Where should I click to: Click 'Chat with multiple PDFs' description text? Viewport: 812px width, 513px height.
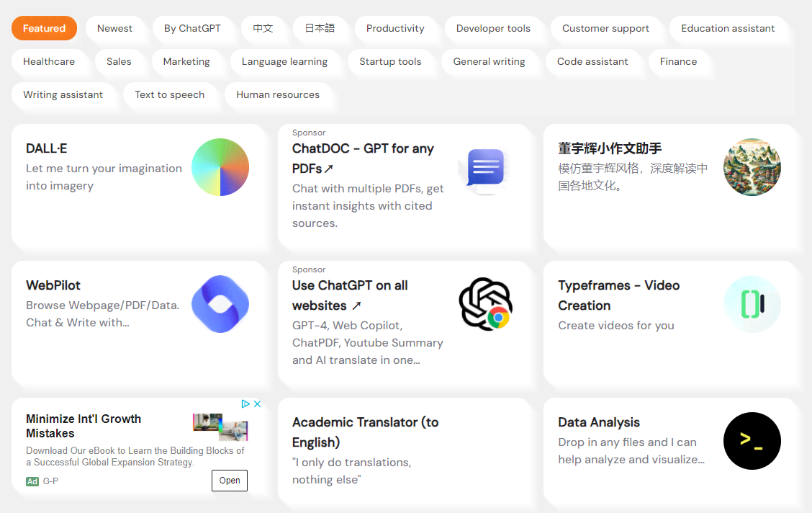[x=368, y=206]
